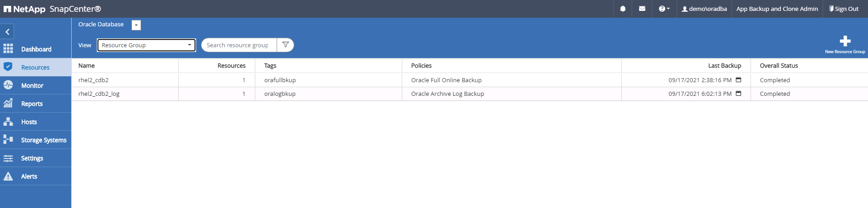Click Completed status for rhel2_cdb2

pos(775,80)
